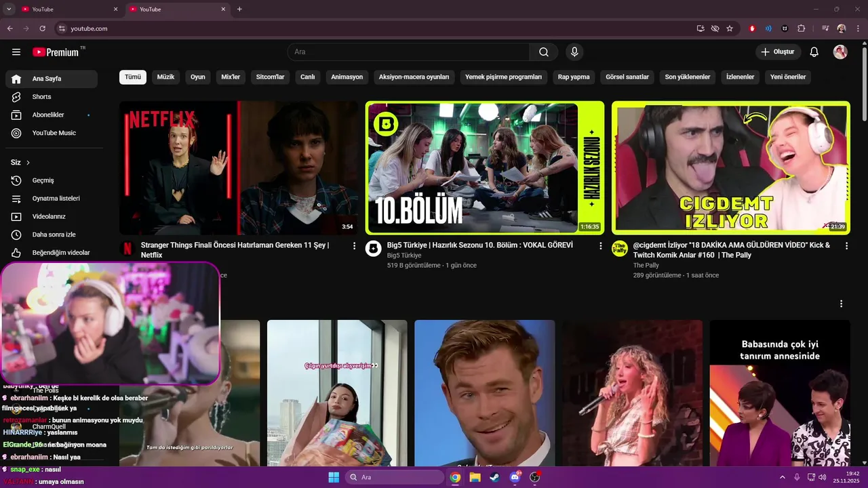Viewport: 868px width, 488px height.
Task: Click the search magnifier button
Action: tap(544, 52)
